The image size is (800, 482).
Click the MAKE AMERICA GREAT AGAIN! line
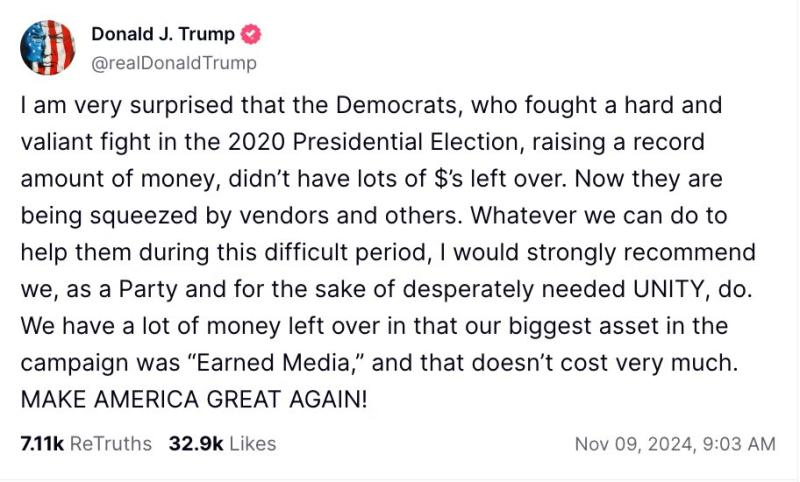click(x=194, y=399)
